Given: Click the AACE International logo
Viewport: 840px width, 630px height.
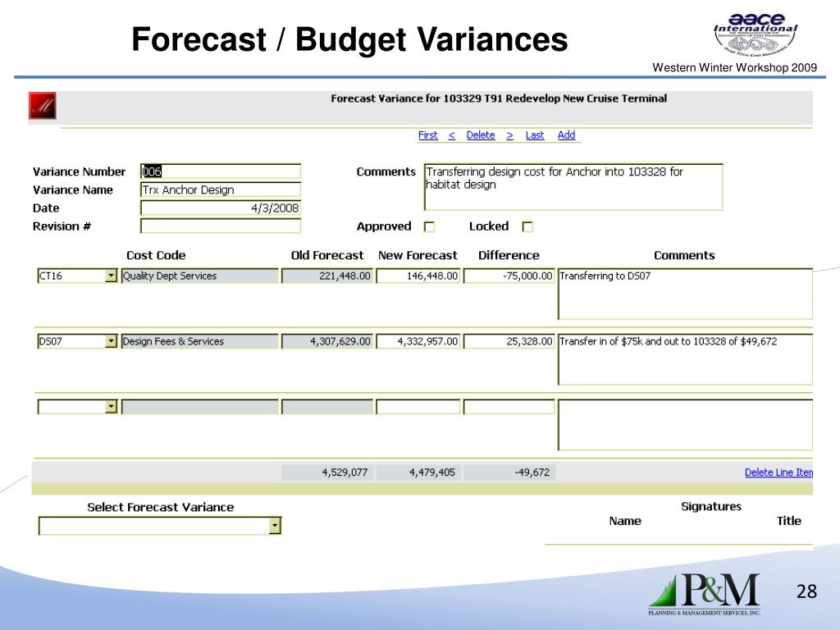Looking at the screenshot, I should click(x=756, y=34).
